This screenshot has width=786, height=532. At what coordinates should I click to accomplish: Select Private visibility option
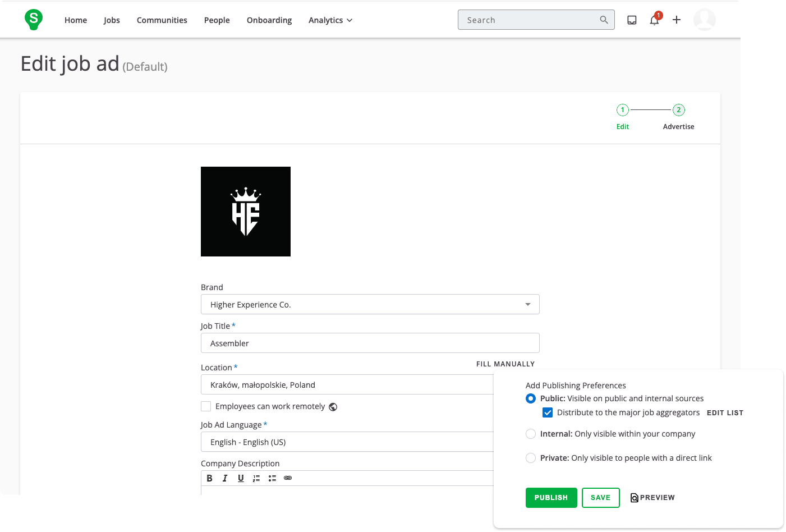tap(531, 458)
